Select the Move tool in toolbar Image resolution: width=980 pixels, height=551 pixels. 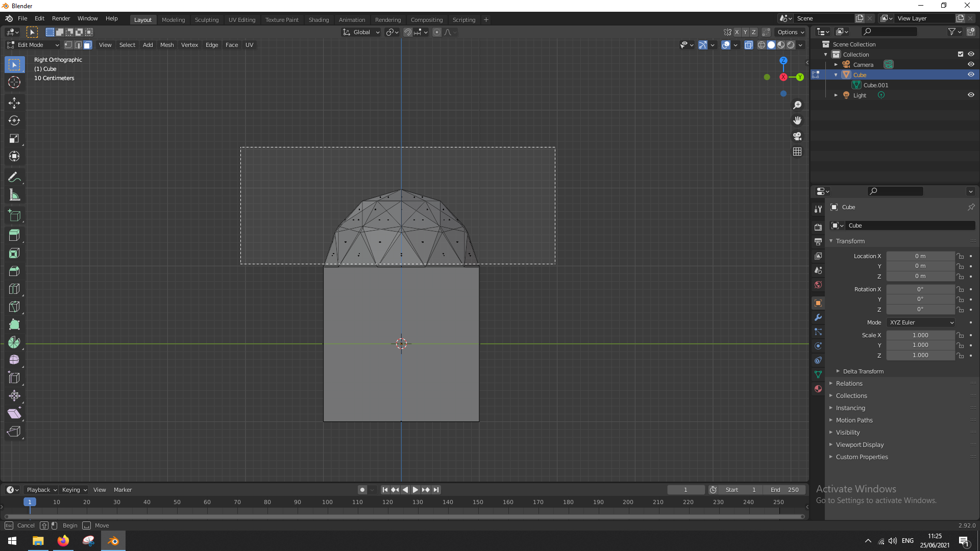click(x=14, y=103)
